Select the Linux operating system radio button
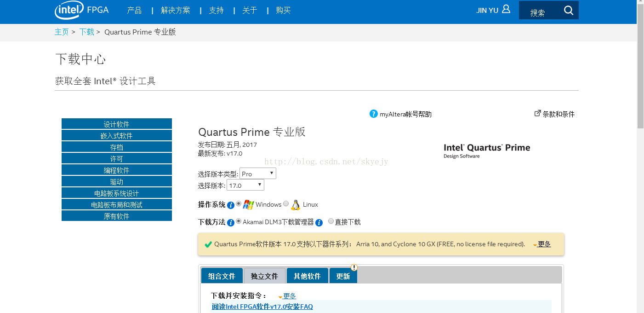This screenshot has height=313, width=644. pos(286,203)
